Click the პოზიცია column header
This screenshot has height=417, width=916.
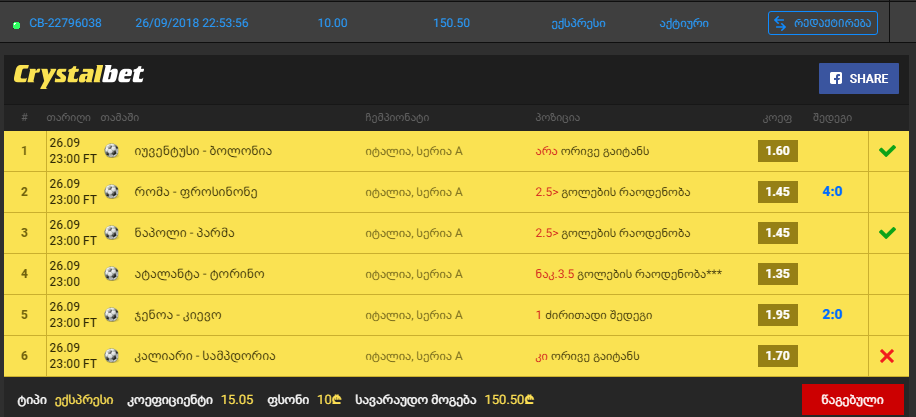click(x=557, y=118)
